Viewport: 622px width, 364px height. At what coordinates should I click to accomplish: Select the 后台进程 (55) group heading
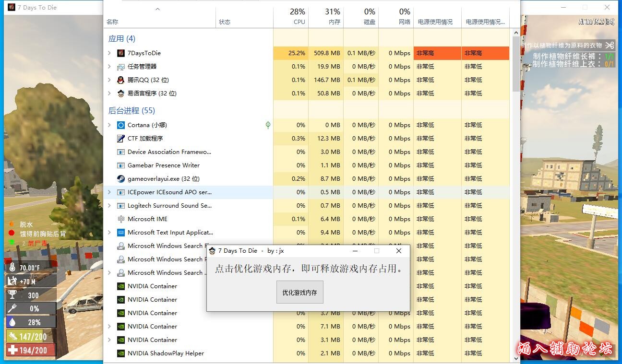(x=132, y=111)
